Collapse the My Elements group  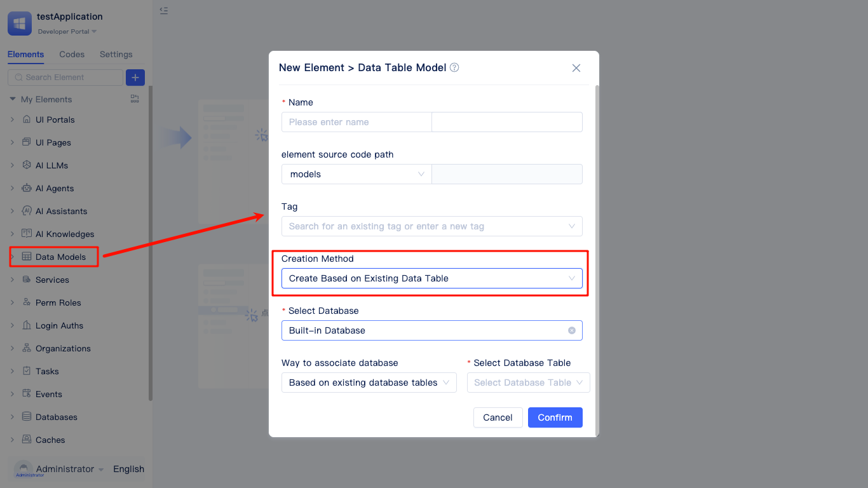[x=13, y=99]
